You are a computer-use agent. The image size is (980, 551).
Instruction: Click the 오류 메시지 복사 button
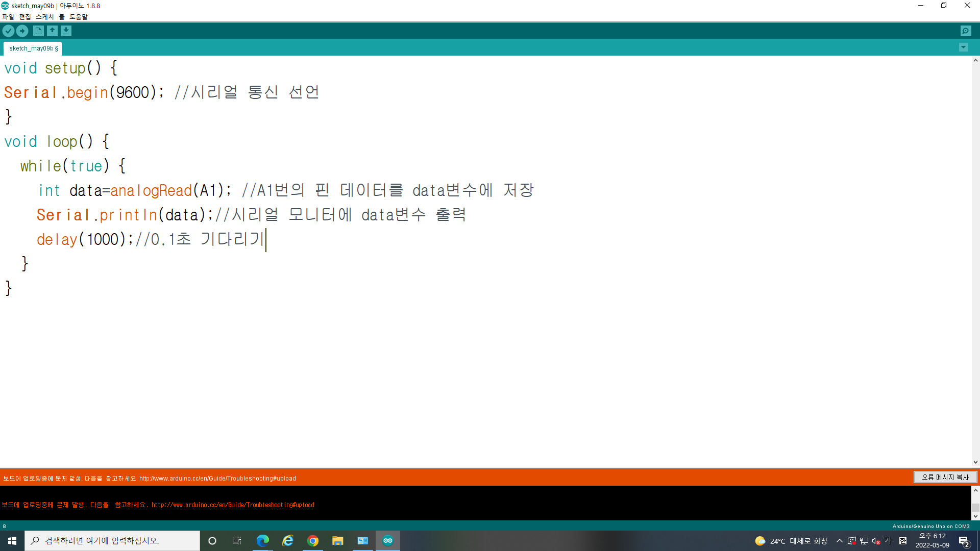[945, 477]
